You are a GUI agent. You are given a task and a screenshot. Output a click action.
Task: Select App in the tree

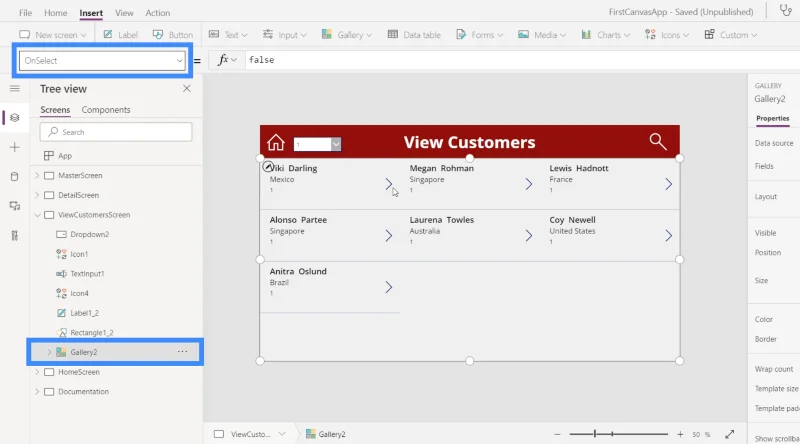pos(65,156)
